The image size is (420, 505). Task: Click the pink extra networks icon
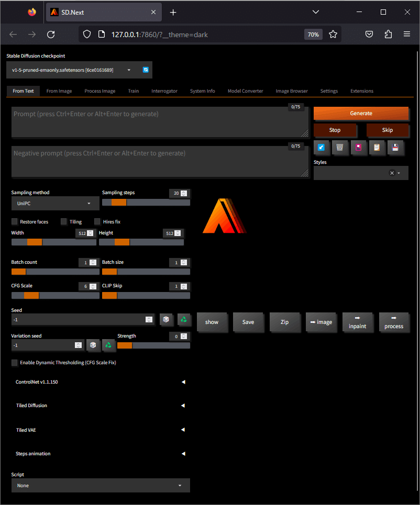358,148
